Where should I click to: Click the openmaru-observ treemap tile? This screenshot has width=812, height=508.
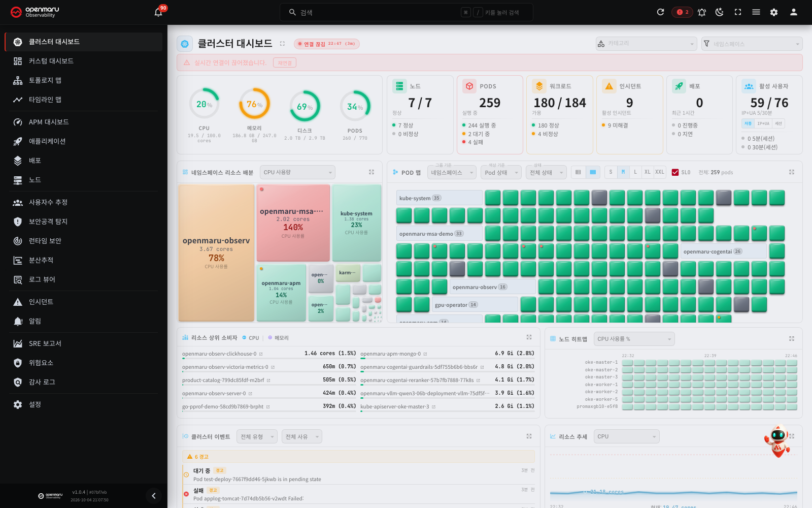point(216,253)
